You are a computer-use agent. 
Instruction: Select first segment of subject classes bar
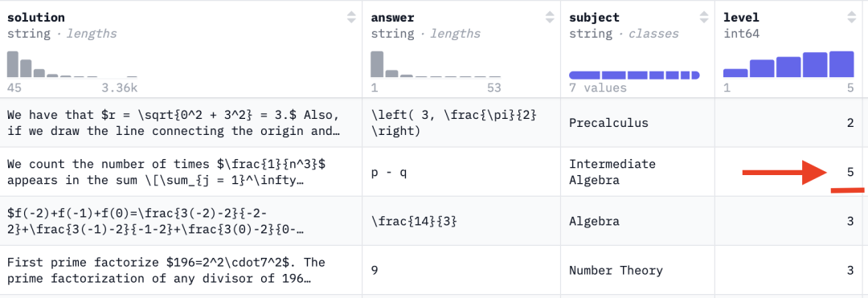pos(584,76)
